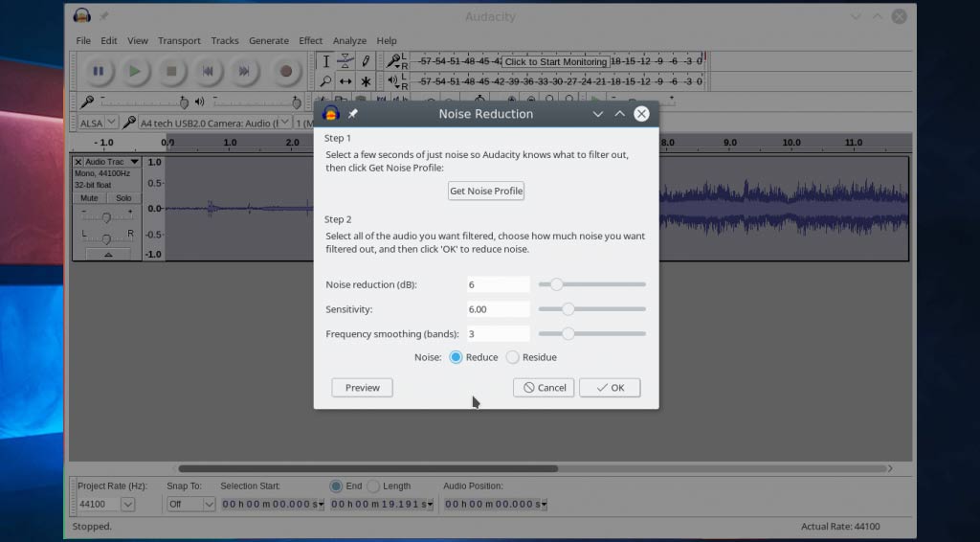Select the Time Shift arrows tool

point(345,81)
